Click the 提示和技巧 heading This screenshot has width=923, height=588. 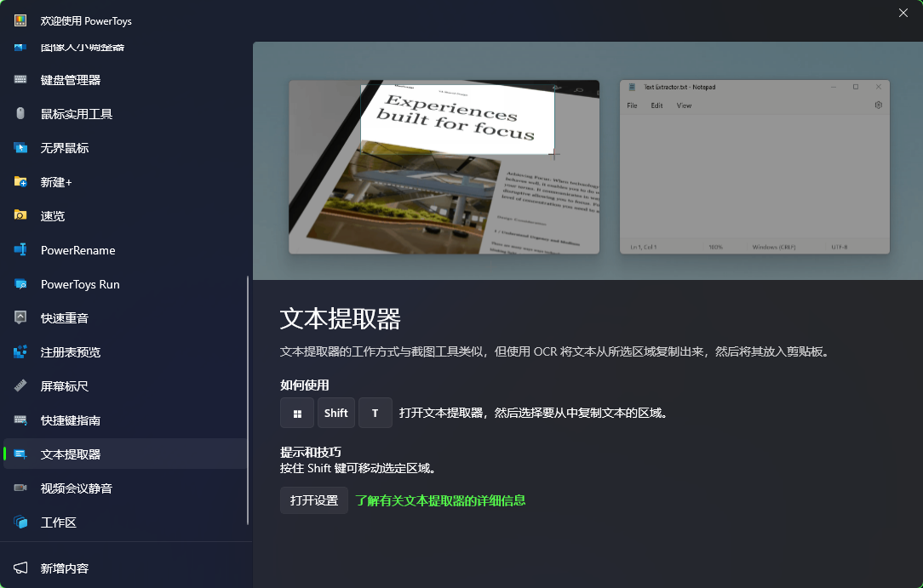click(x=310, y=452)
